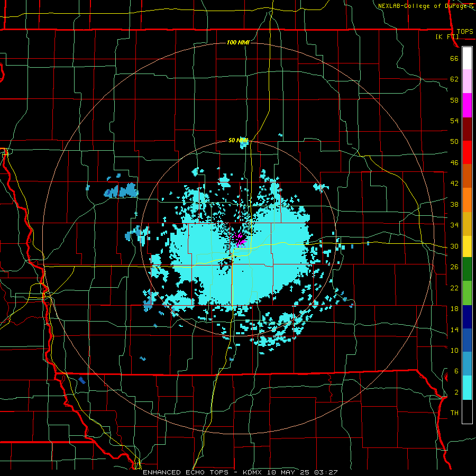Click the legend value 54
The width and height of the screenshot is (476, 476).
[x=454, y=121]
